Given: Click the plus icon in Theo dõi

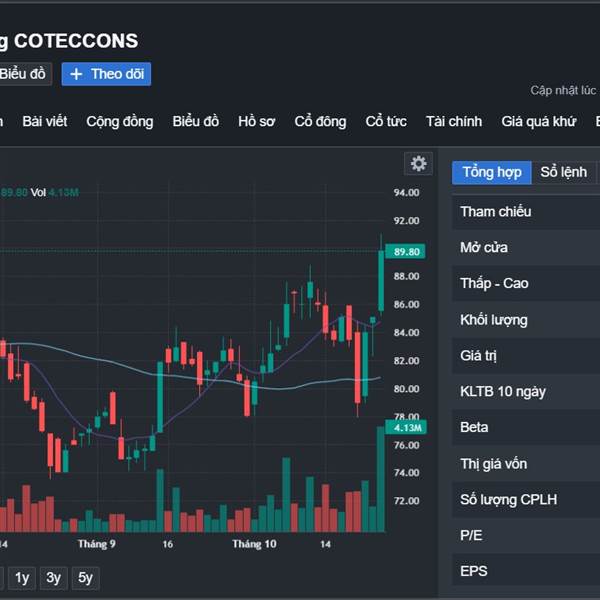Looking at the screenshot, I should tap(77, 74).
